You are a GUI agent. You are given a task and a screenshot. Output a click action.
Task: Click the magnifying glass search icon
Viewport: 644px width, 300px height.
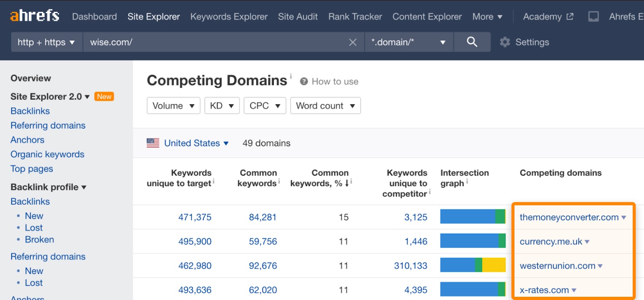pyautogui.click(x=472, y=42)
